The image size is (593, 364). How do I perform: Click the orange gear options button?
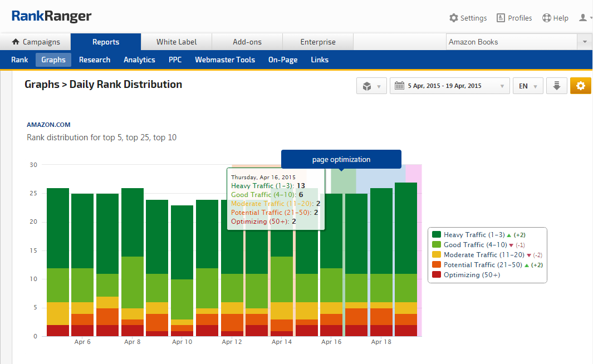[x=580, y=86]
